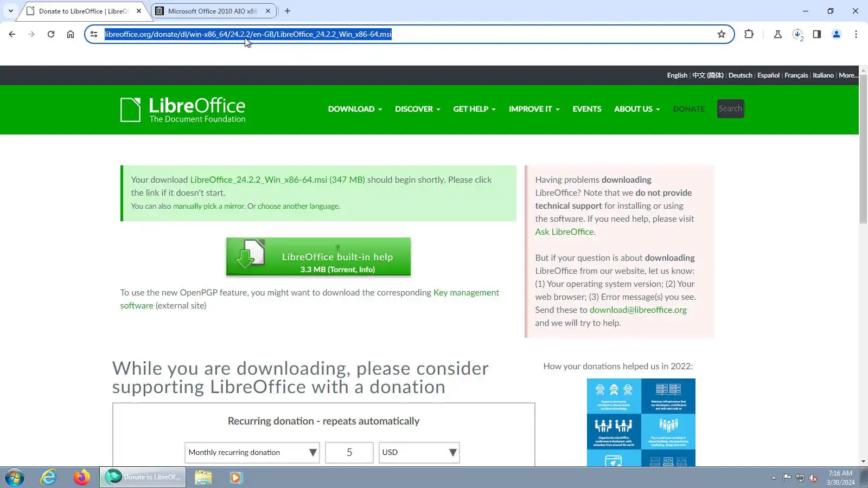Switch site language to English
Image resolution: width=868 pixels, height=488 pixels.
click(676, 75)
